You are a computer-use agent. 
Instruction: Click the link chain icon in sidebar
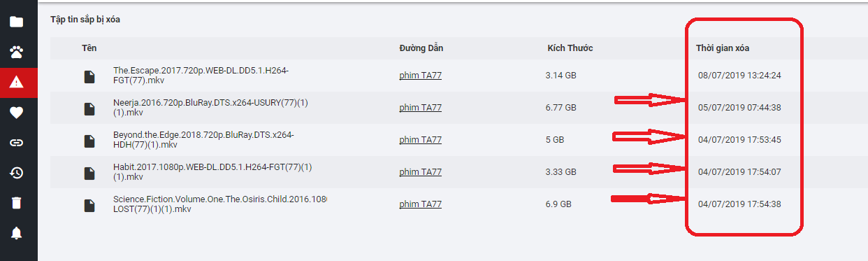[16, 143]
